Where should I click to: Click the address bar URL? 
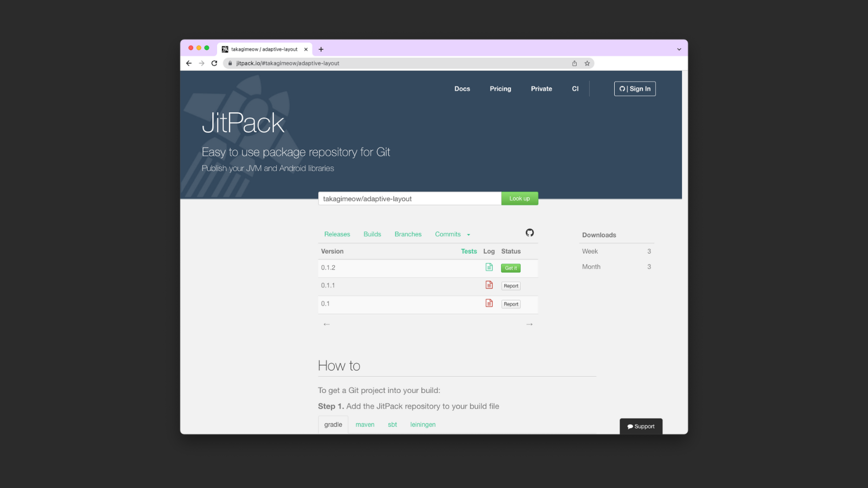click(288, 63)
